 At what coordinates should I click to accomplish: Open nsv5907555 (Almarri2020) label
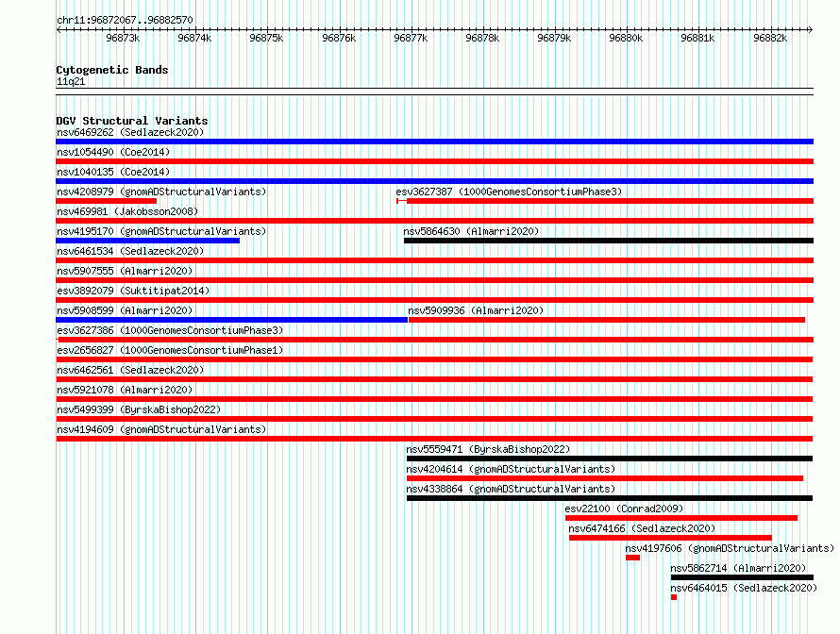[125, 271]
